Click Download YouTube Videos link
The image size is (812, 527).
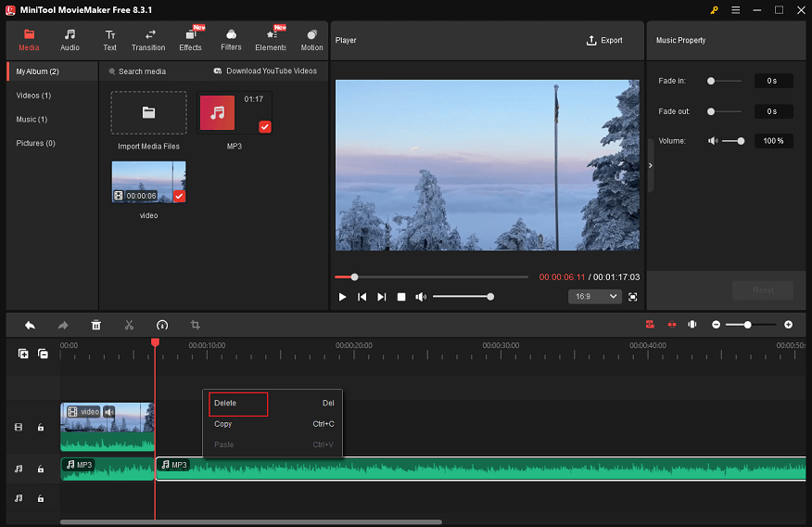(265, 71)
